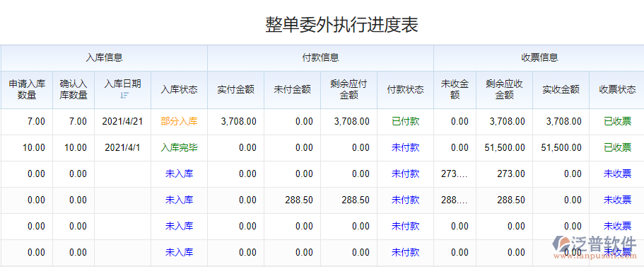The height and width of the screenshot is (267, 644).
Task: Select 51,500.00 in 实收金额 column
Action: pyautogui.click(x=562, y=148)
